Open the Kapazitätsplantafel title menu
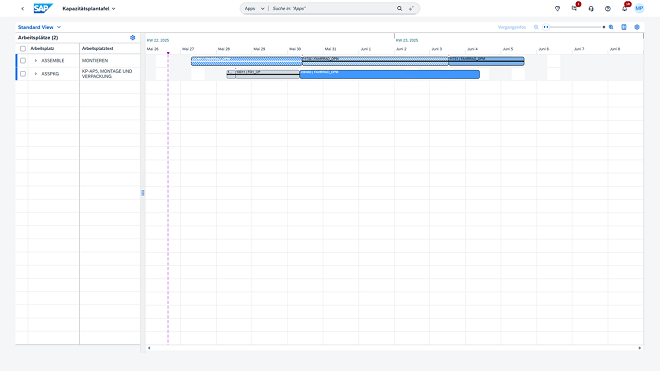Image resolution: width=660 pixels, height=371 pixels. (89, 8)
